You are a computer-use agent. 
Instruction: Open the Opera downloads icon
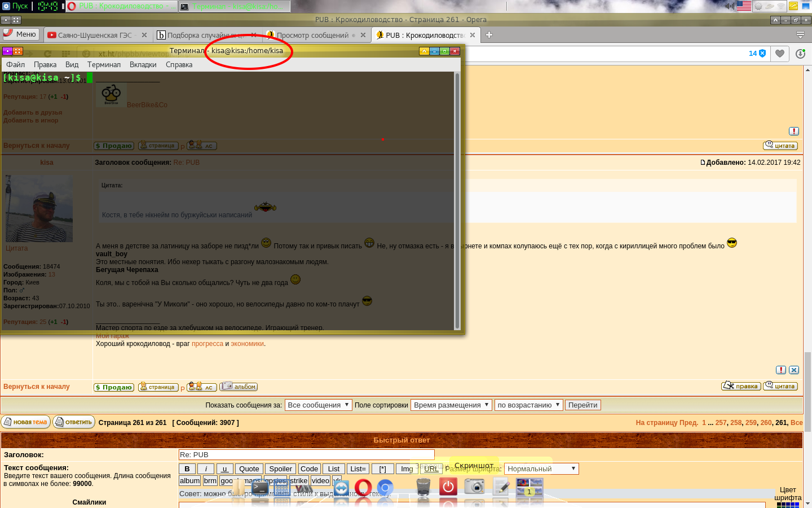[800, 54]
